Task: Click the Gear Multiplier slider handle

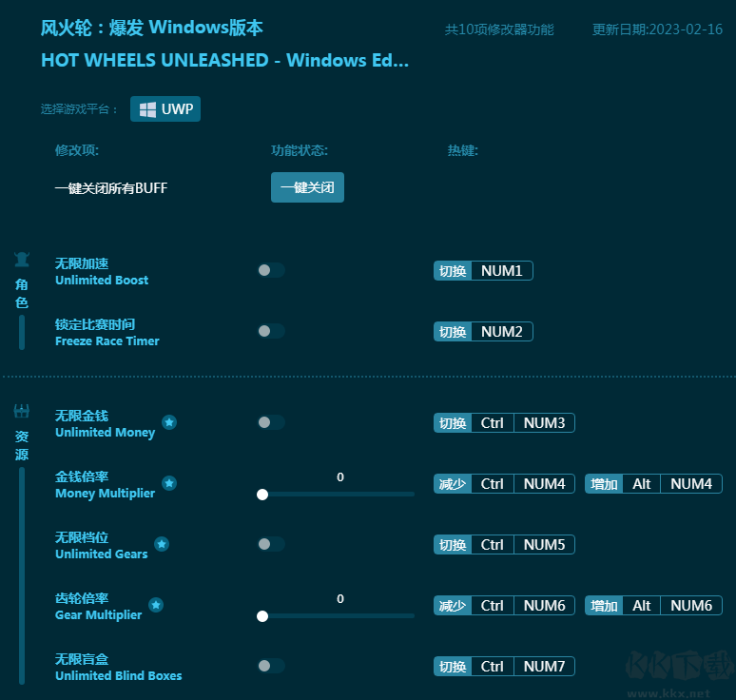Action: pos(262,616)
